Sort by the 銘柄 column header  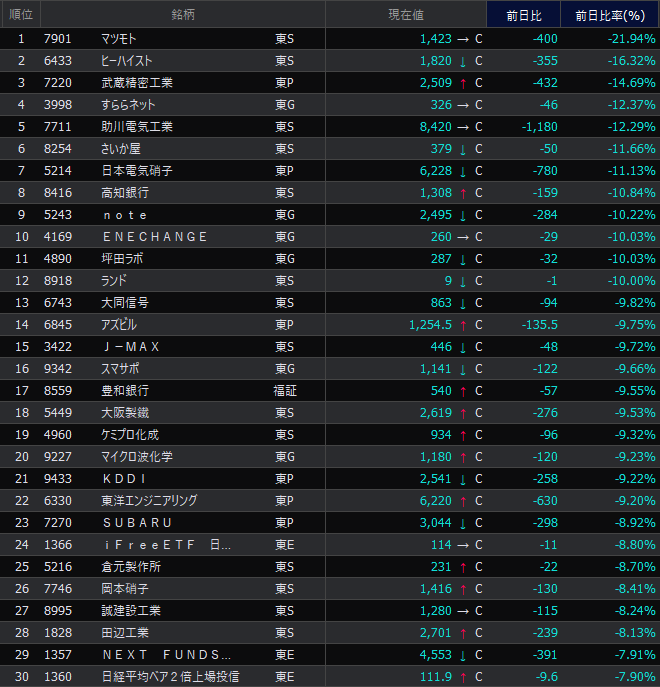[x=183, y=14]
